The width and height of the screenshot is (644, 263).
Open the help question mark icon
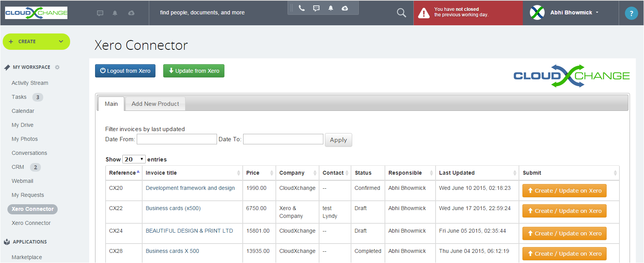[631, 13]
